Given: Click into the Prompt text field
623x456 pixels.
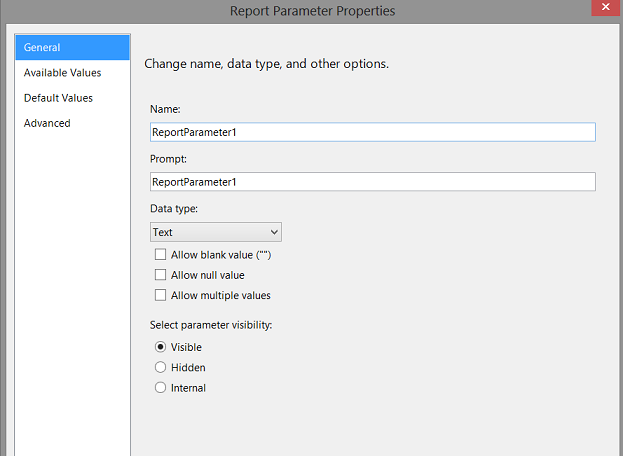Looking at the screenshot, I should click(x=371, y=182).
